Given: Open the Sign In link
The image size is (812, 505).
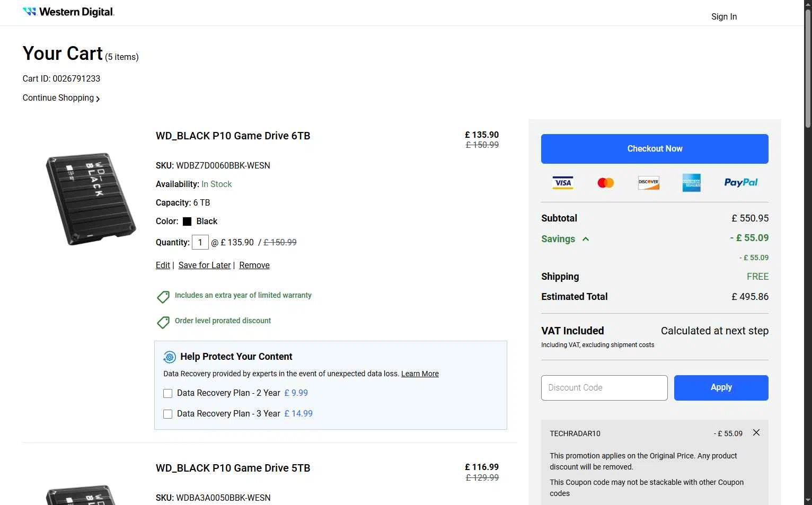Looking at the screenshot, I should click(723, 16).
